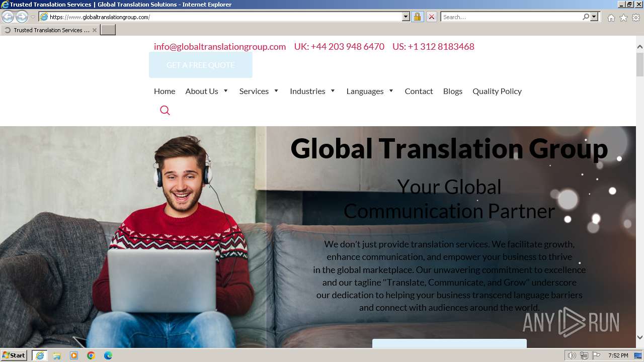
Task: Click the page scrollbar down arrow
Action: pos(640,337)
